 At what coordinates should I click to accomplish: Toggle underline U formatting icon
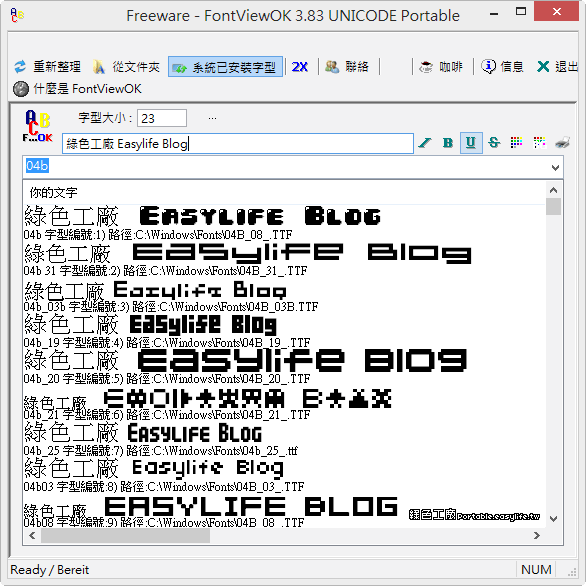pos(471,143)
